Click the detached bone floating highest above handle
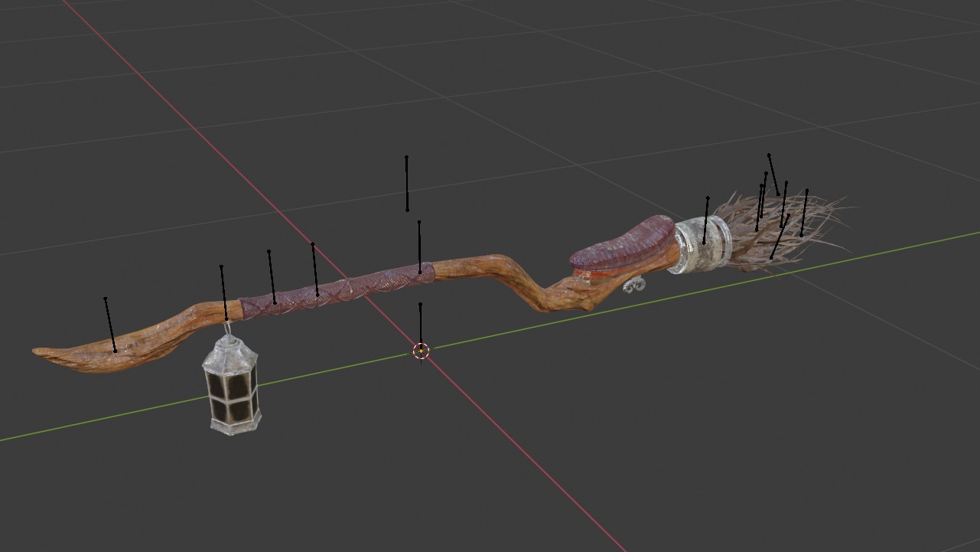The width and height of the screenshot is (980, 552). (x=406, y=183)
